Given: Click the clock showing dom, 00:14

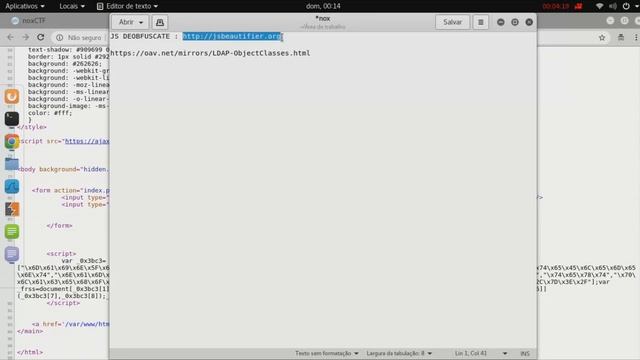Looking at the screenshot, I should pyautogui.click(x=323, y=6).
